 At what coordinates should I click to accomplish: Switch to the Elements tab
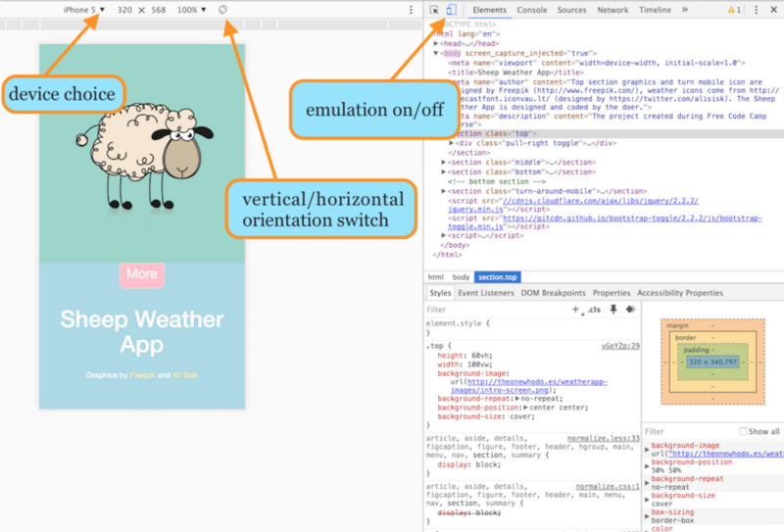[489, 10]
